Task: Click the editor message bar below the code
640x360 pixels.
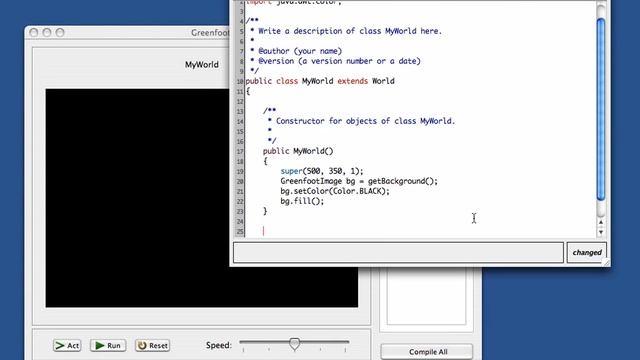Action: tap(398, 252)
